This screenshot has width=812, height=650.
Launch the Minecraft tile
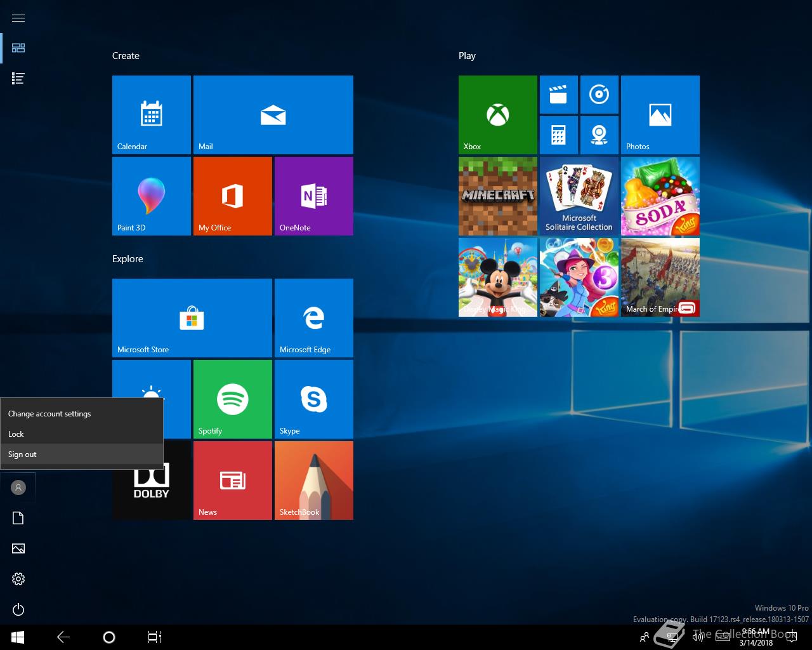(498, 196)
